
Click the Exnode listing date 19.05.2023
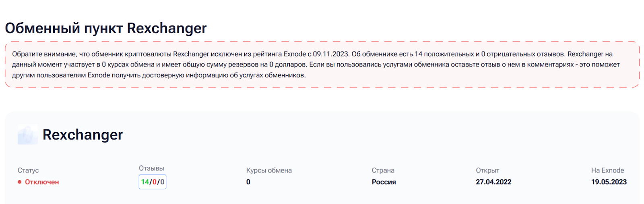click(x=609, y=182)
